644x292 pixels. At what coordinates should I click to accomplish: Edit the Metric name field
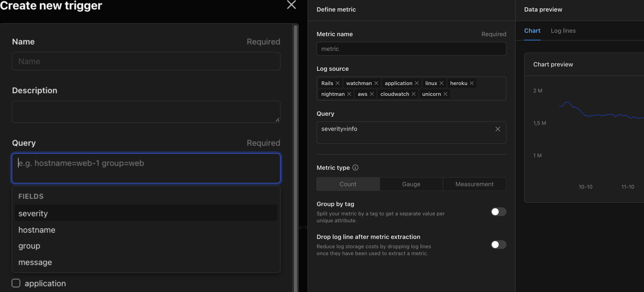tap(411, 49)
